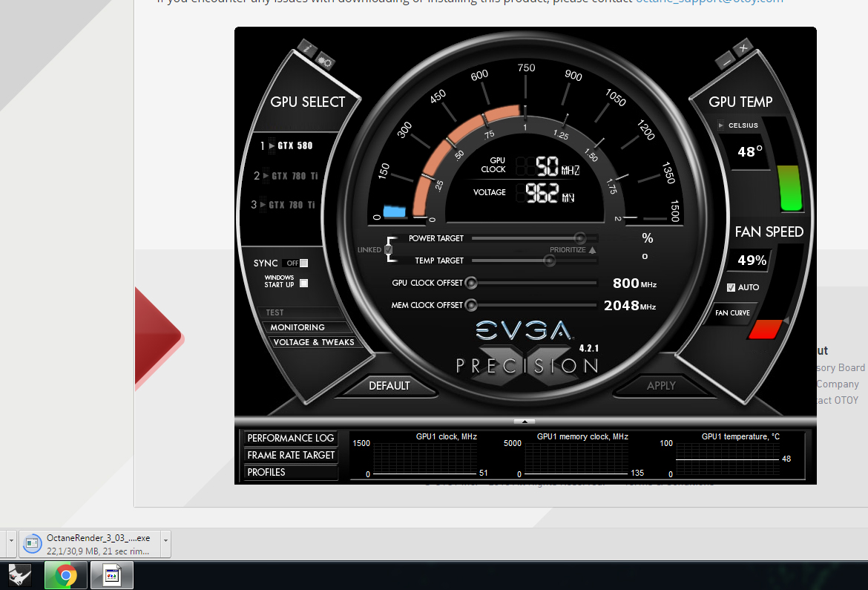Screen dimensions: 868x590
Task: Open the FAN CURVE button
Action: tap(732, 313)
